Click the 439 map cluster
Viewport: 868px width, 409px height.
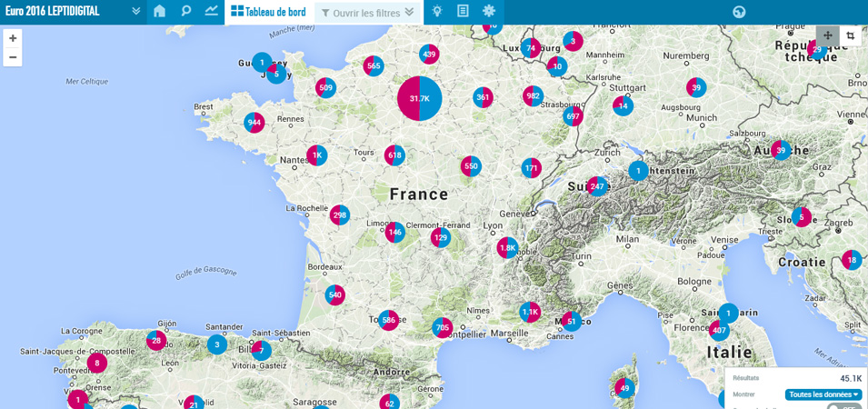(x=429, y=55)
